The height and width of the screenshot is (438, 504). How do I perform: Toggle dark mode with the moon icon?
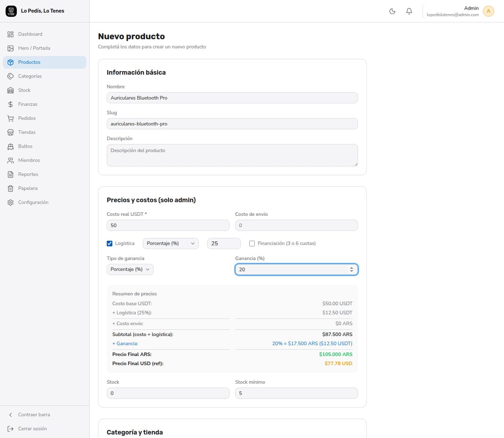(392, 11)
